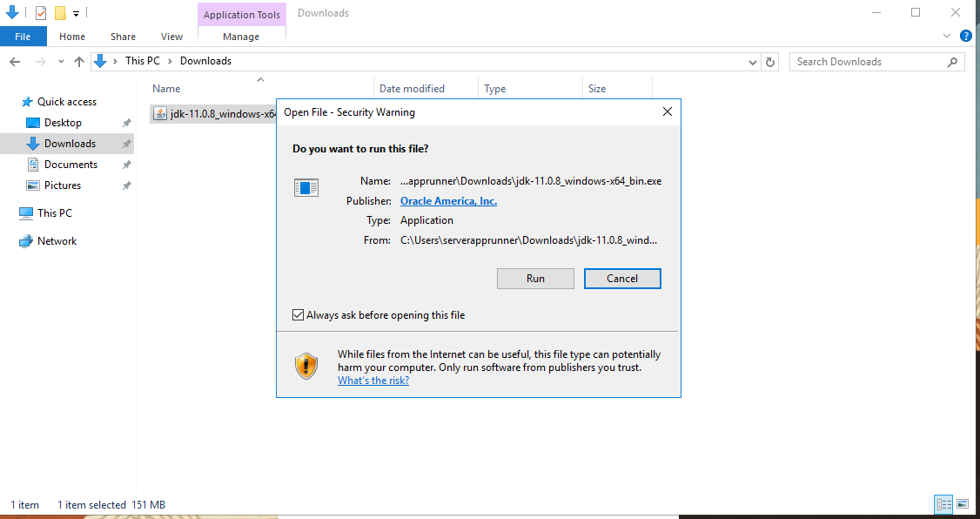Image resolution: width=980 pixels, height=519 pixels.
Task: Expand the address bar history dropdown
Action: click(753, 62)
